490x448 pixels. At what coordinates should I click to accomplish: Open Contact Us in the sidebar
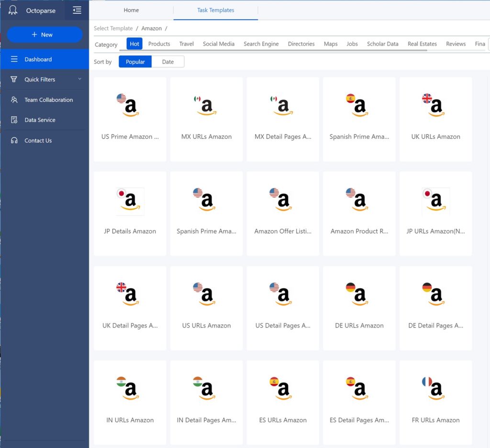coord(45,141)
